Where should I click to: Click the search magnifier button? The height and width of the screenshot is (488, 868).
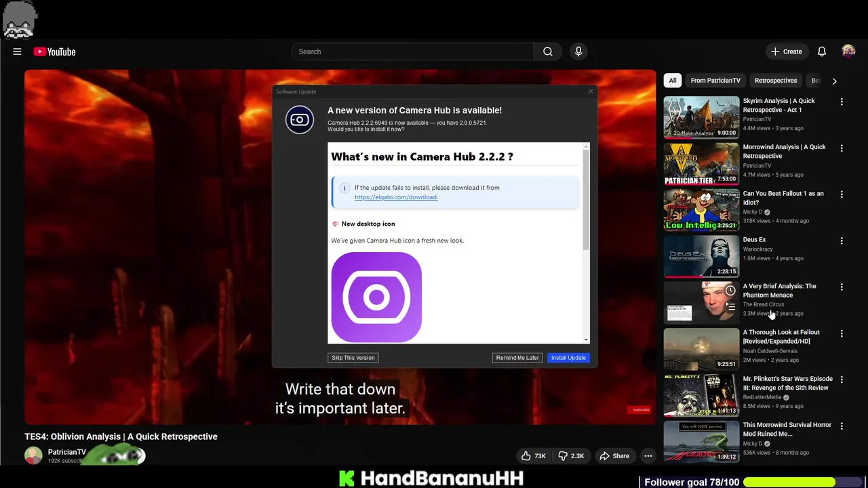tap(548, 52)
